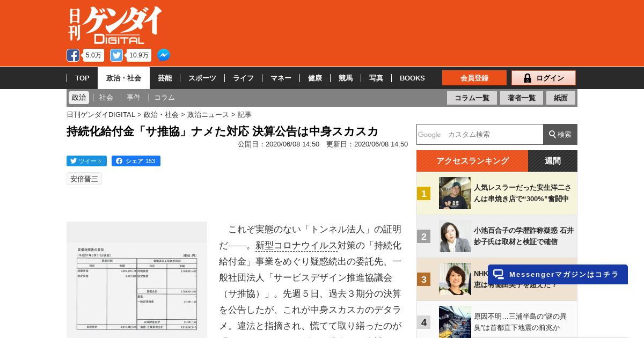
Task: Click 日刊ゲンダイDIGITAL breadcrumb link
Action: tap(101, 114)
